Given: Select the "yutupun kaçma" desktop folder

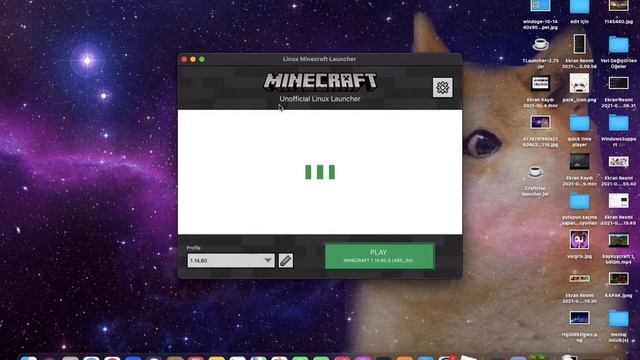Looking at the screenshot, I should pyautogui.click(x=579, y=202).
